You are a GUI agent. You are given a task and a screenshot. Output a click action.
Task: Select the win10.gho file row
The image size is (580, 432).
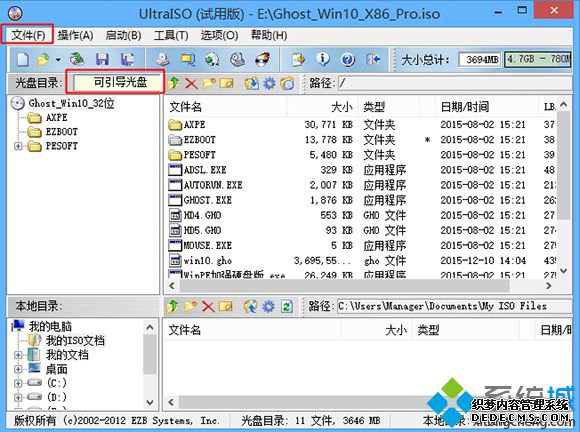coord(361,261)
